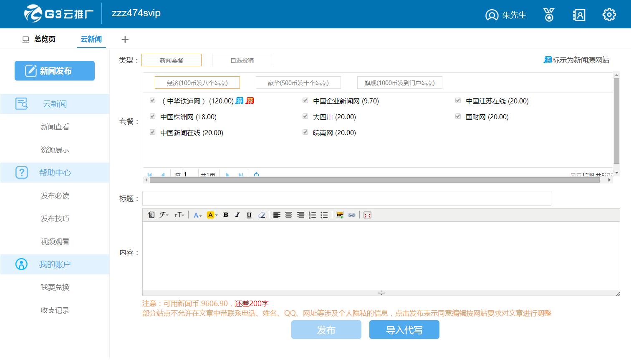The image size is (631, 364).
Task: Open the font family dropdown
Action: [164, 215]
